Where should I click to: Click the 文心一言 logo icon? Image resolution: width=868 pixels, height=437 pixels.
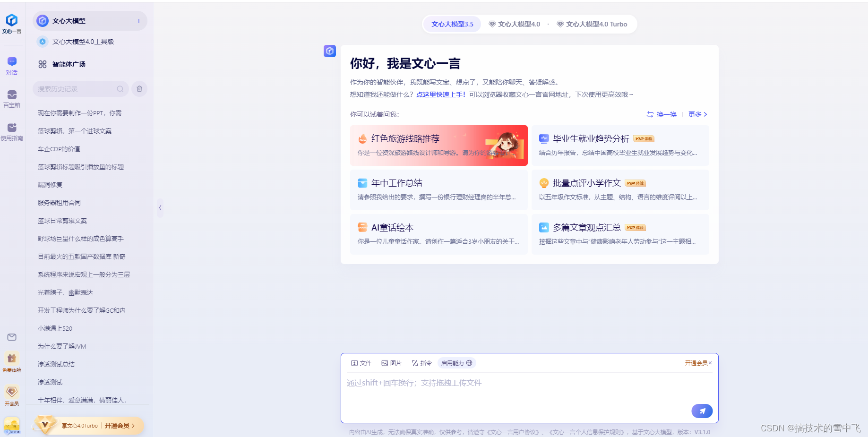pyautogui.click(x=12, y=20)
